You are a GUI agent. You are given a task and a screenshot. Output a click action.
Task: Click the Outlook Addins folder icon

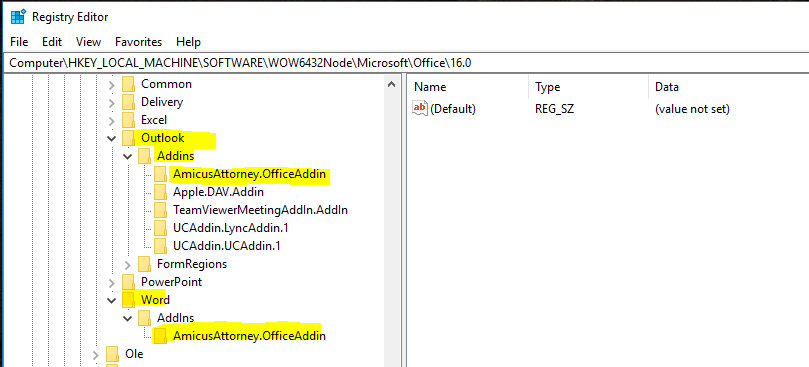(144, 156)
